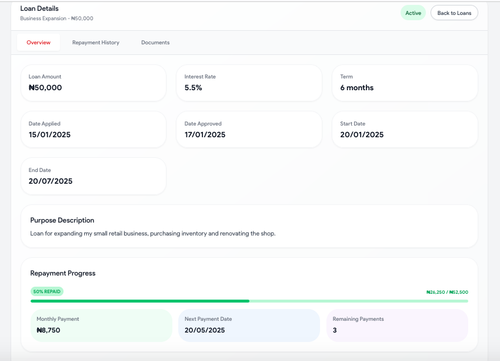Click the Interest Rate label
Viewport: 500px width, 361px height.
[200, 77]
